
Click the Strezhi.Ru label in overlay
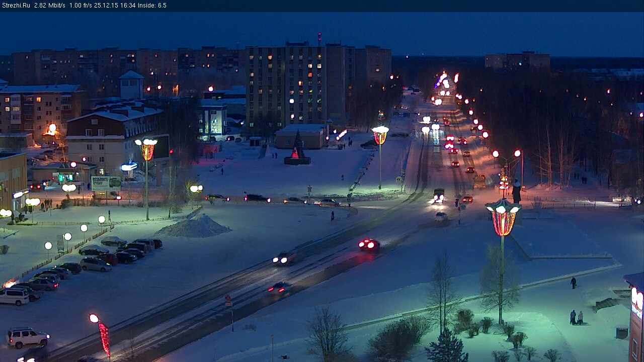(x=16, y=6)
